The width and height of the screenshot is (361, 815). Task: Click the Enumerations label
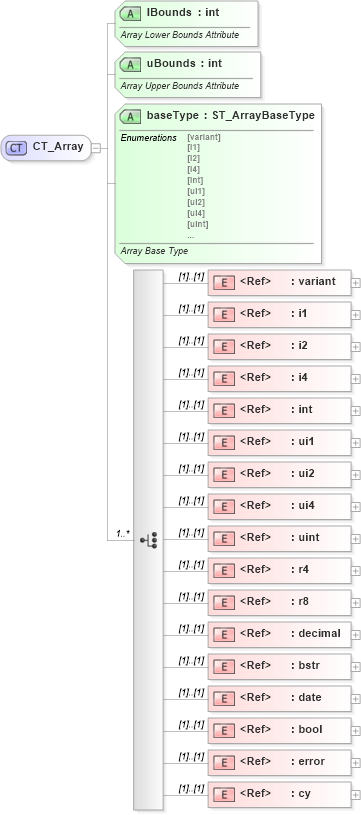point(149,138)
